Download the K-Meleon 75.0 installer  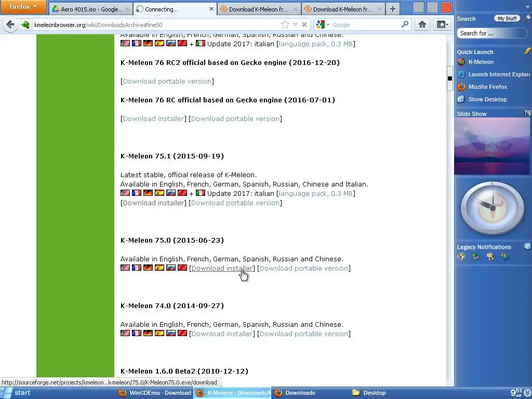click(222, 269)
